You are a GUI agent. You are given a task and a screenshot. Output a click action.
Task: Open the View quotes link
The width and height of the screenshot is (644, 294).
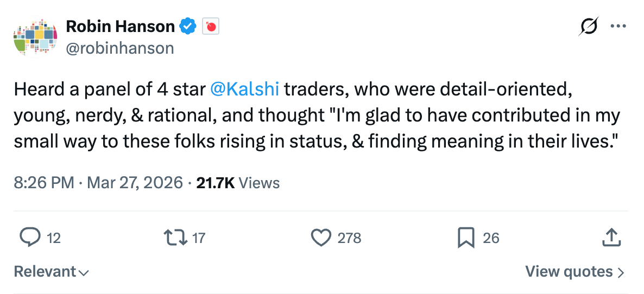(x=569, y=271)
